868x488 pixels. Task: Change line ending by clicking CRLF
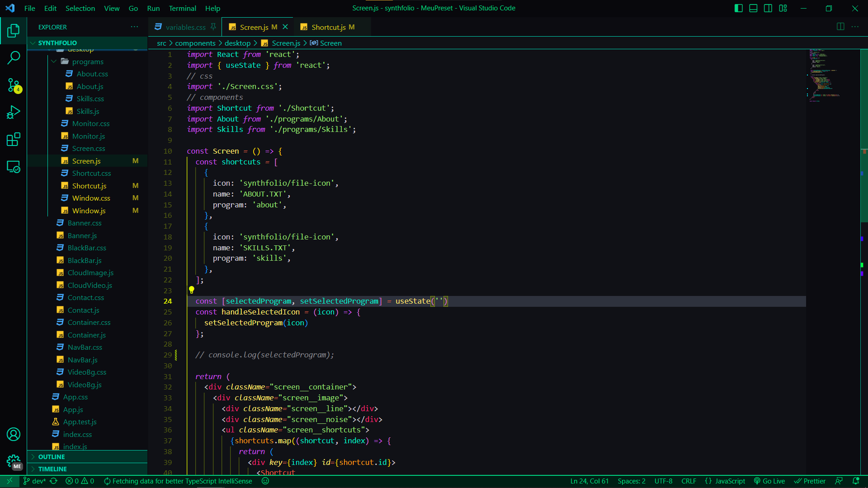[x=689, y=481]
